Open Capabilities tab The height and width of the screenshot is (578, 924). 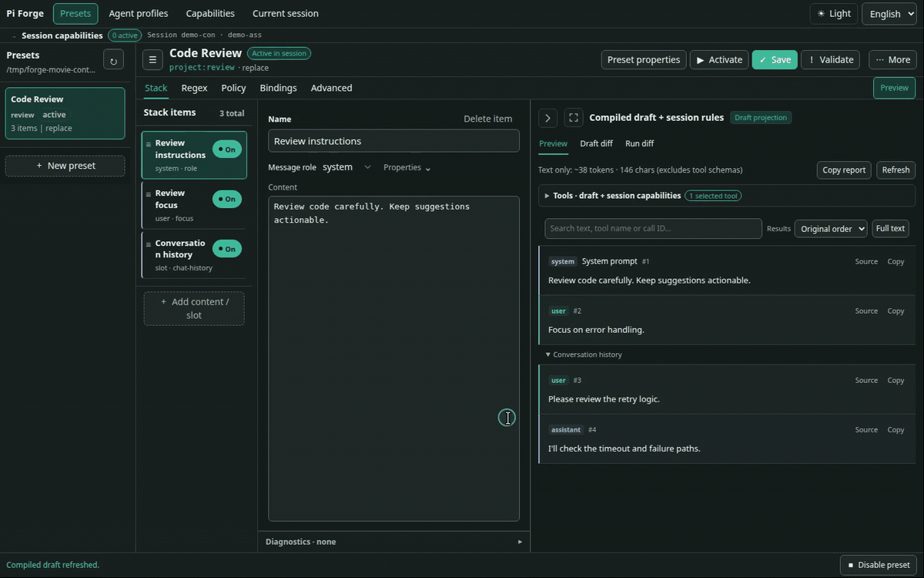tap(210, 14)
